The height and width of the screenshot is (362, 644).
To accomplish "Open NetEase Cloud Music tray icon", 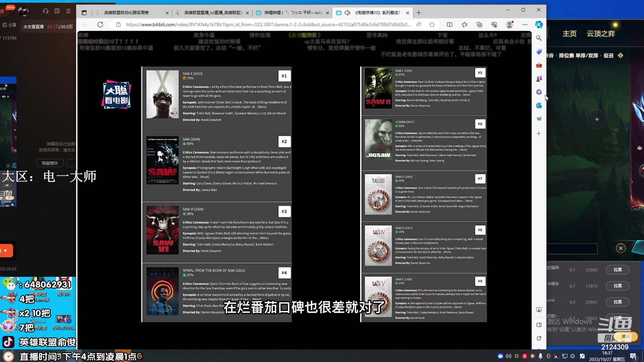I will pos(525,356).
